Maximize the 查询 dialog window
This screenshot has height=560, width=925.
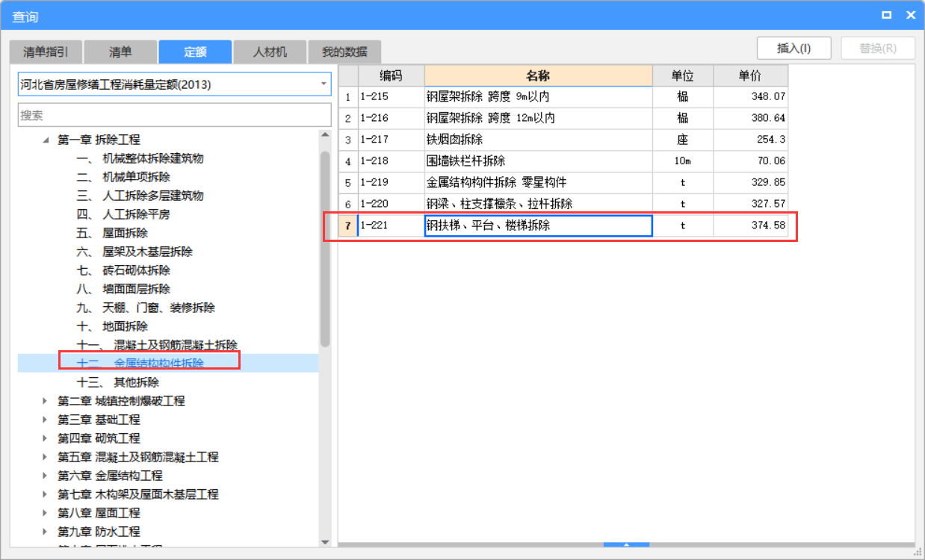(887, 15)
